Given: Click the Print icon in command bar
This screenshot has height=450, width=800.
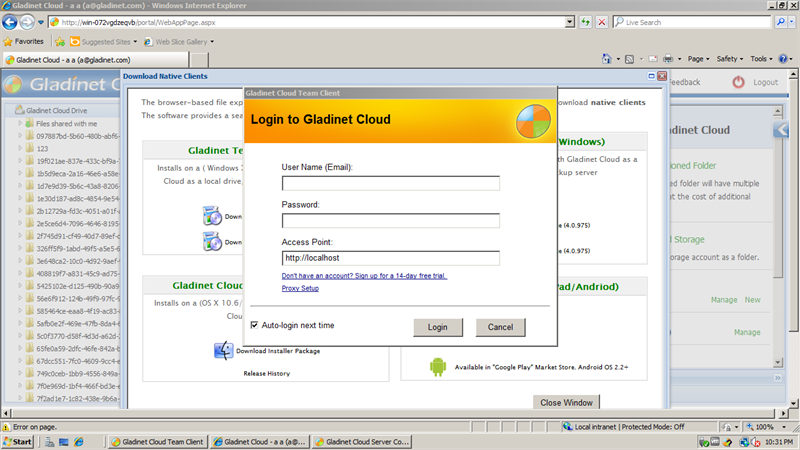Looking at the screenshot, I should pos(668,59).
